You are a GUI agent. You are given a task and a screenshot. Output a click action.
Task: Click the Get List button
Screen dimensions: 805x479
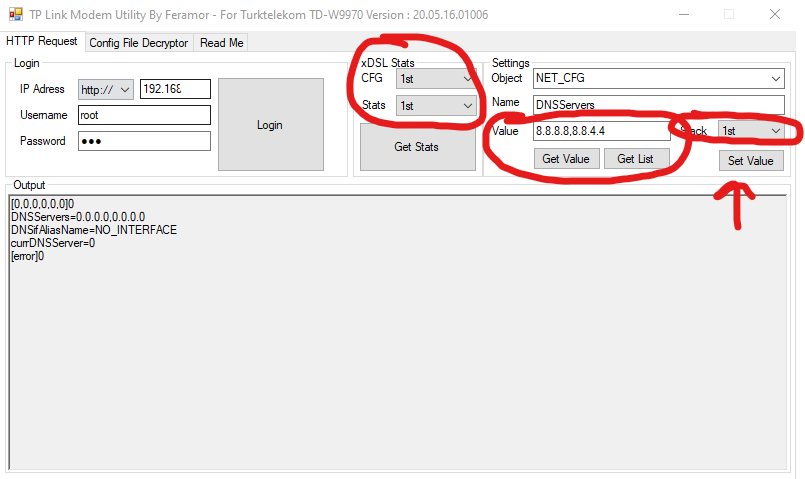(x=636, y=159)
